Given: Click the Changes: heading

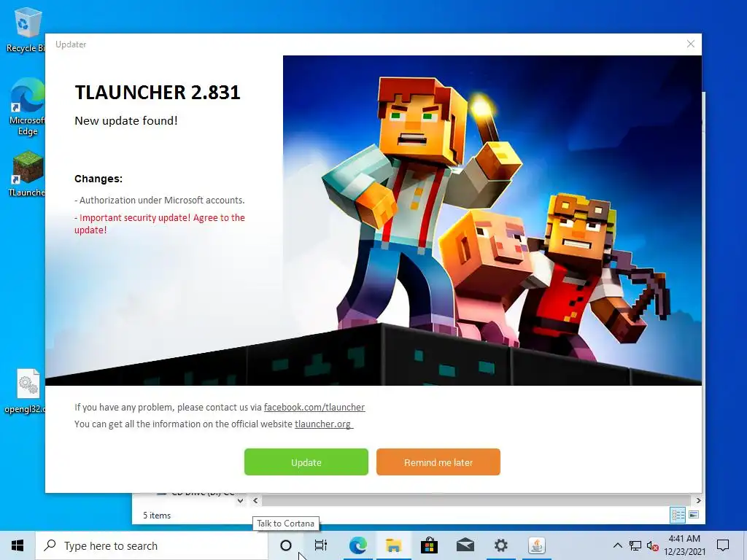Looking at the screenshot, I should [x=98, y=179].
